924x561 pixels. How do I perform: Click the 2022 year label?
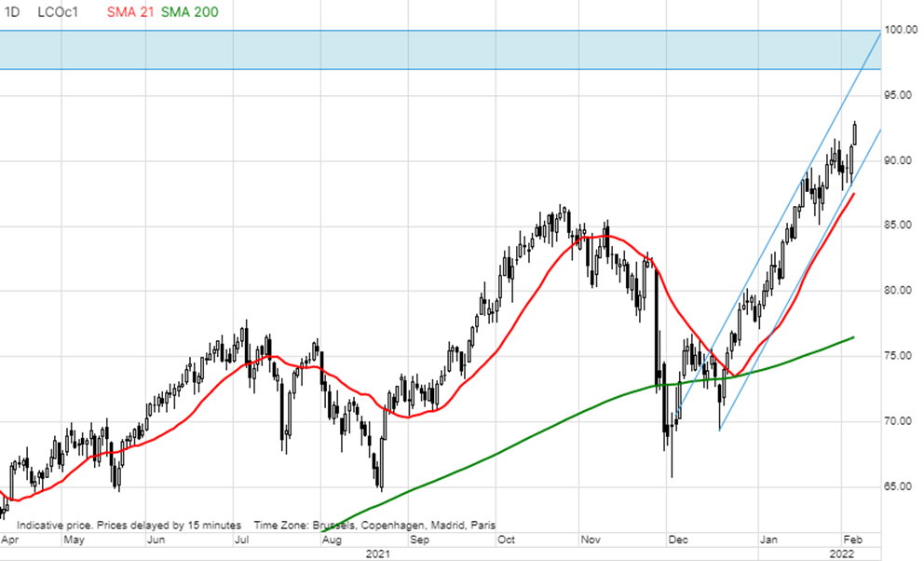click(x=841, y=554)
